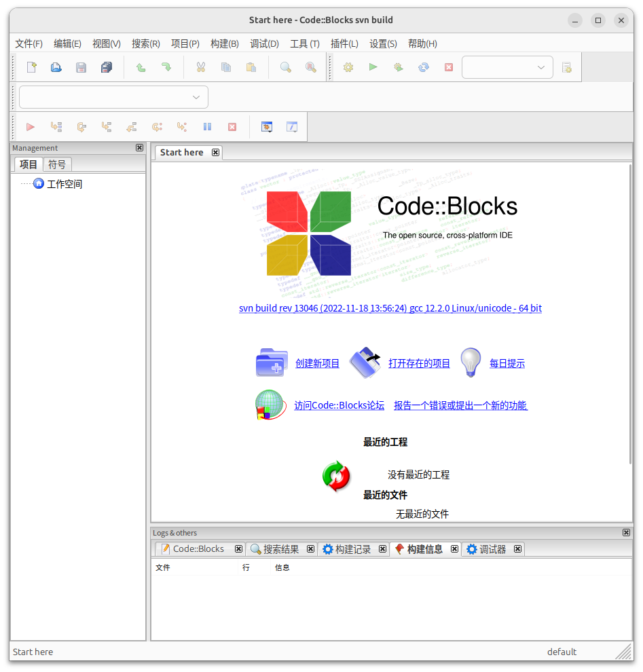This screenshot has width=643, height=672.
Task: Close the Logs & others panel
Action: [x=626, y=533]
